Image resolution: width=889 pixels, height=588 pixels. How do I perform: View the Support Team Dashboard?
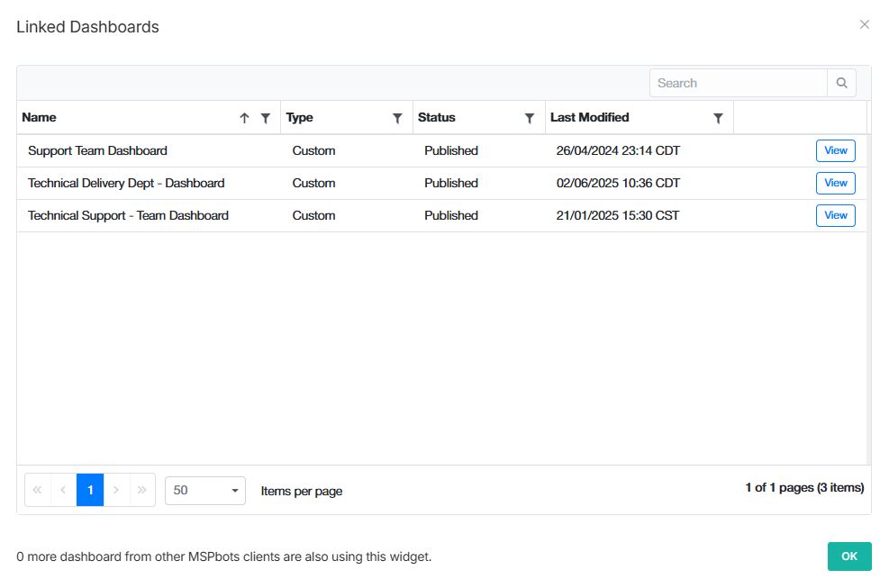tap(835, 150)
